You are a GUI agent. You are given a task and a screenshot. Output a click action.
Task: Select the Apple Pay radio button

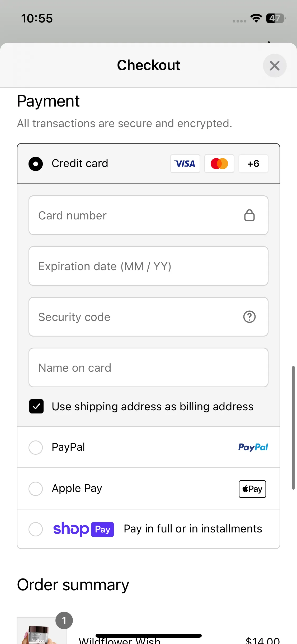[36, 489]
